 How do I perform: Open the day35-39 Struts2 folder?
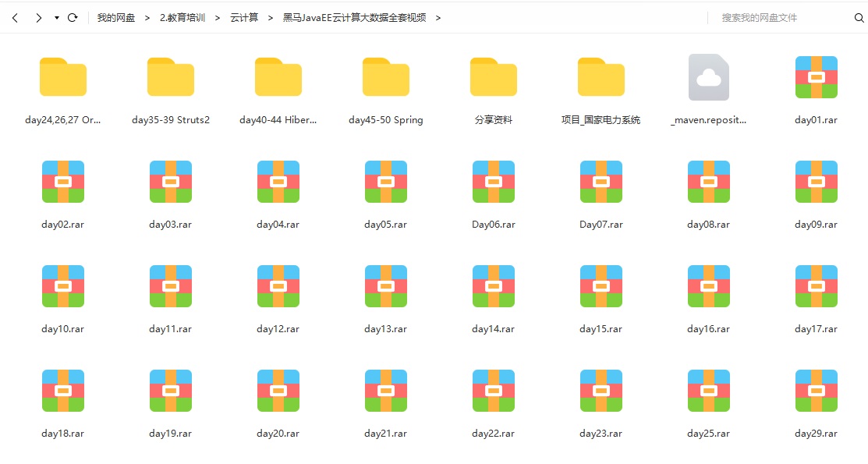coord(171,77)
